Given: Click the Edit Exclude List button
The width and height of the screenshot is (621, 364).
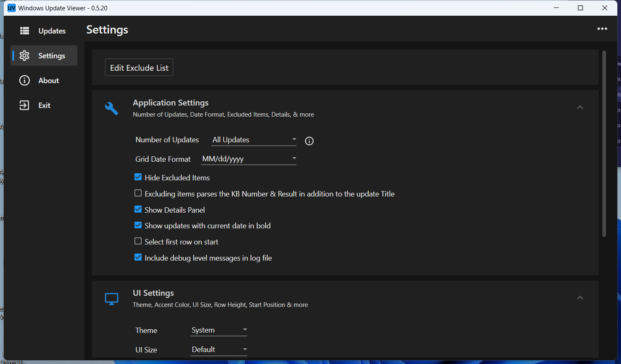Looking at the screenshot, I should [x=139, y=67].
